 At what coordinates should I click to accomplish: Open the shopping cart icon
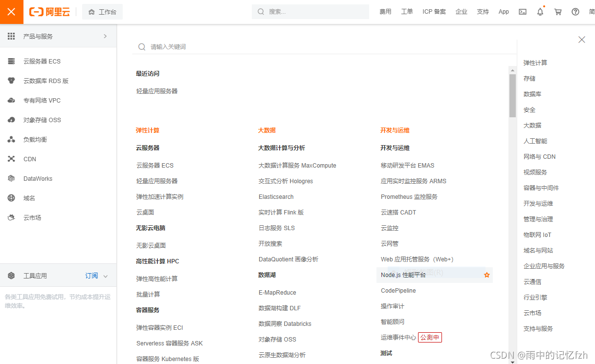558,12
